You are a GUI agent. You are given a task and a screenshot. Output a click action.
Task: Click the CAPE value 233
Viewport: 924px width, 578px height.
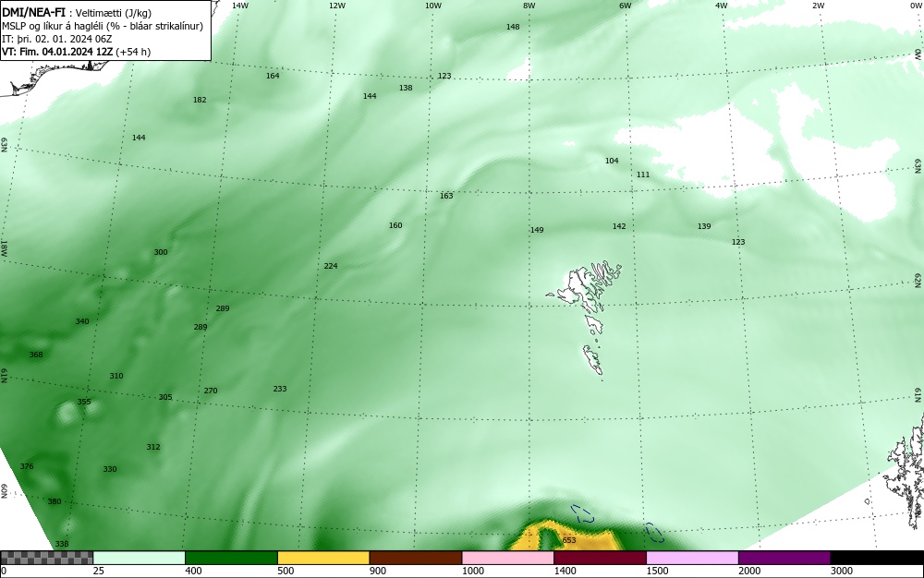click(x=280, y=389)
